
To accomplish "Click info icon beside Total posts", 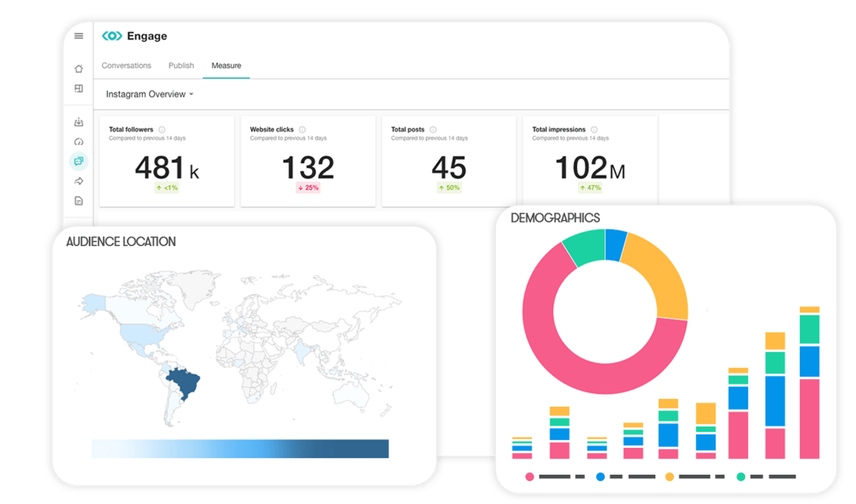I will [x=433, y=130].
